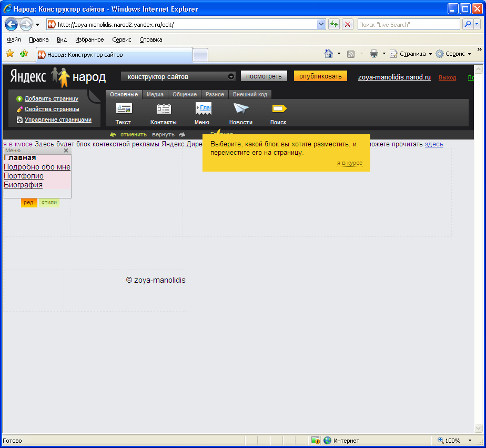Click Добавить страницу link
This screenshot has width=486, height=448.
52,98
